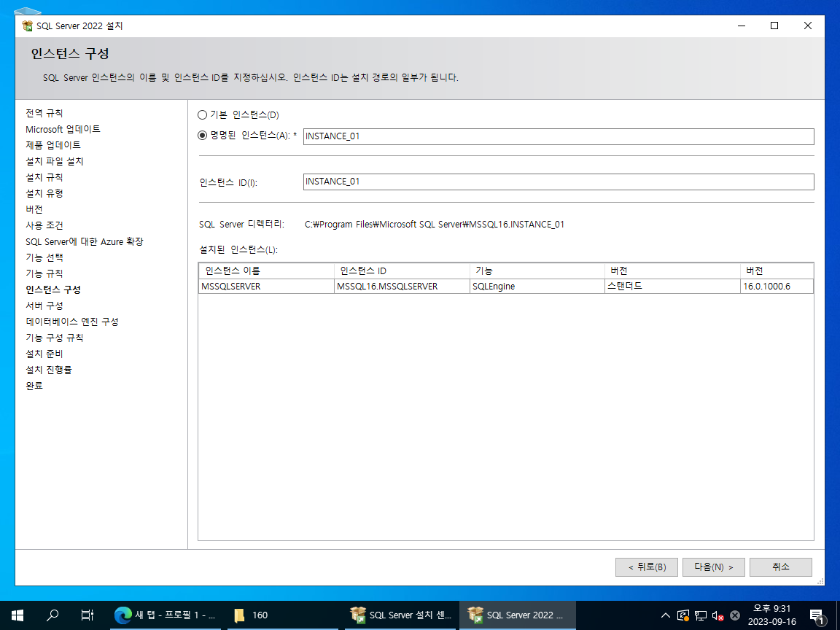This screenshot has height=630, width=840.
Task: Minimize the SQL Server 2022 설치 window
Action: 742,26
